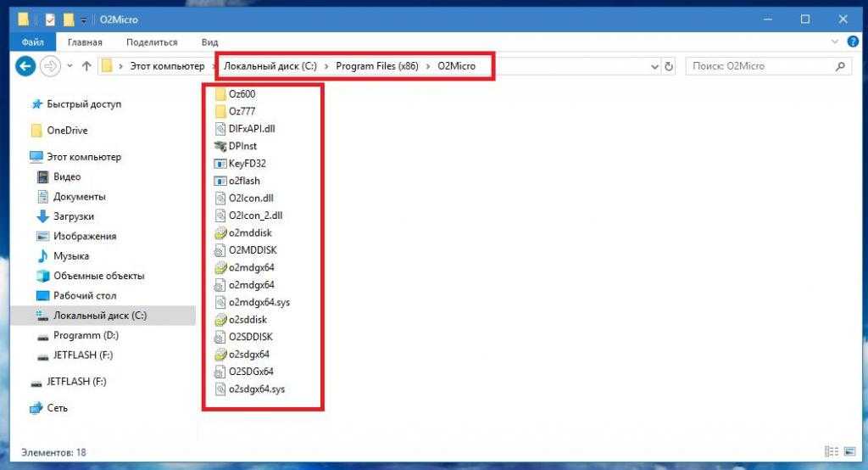868x470 pixels.
Task: Select lowercase o2sdgx64 catalog icon
Action: (x=220, y=354)
